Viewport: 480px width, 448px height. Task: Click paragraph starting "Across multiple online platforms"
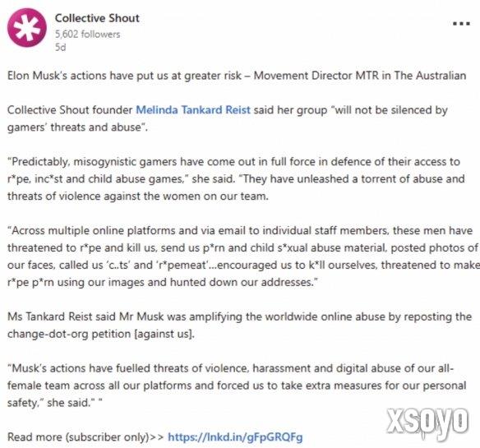[x=243, y=256]
